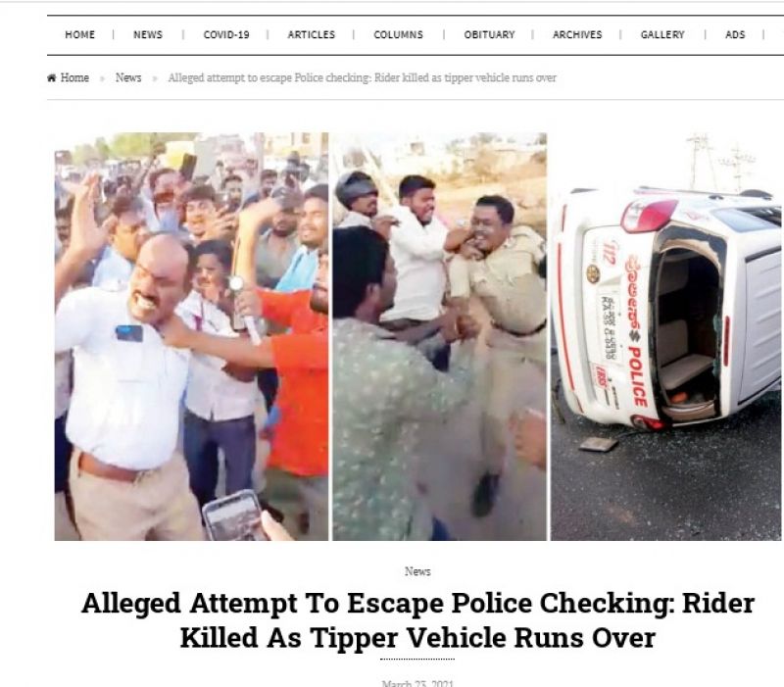Open the ARTICLES menu item

311,34
